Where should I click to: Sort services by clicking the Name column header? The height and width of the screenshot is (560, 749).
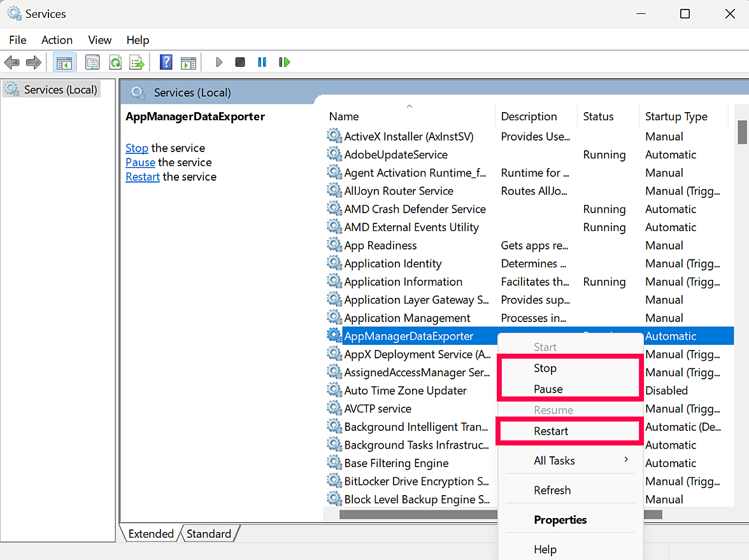click(x=344, y=116)
